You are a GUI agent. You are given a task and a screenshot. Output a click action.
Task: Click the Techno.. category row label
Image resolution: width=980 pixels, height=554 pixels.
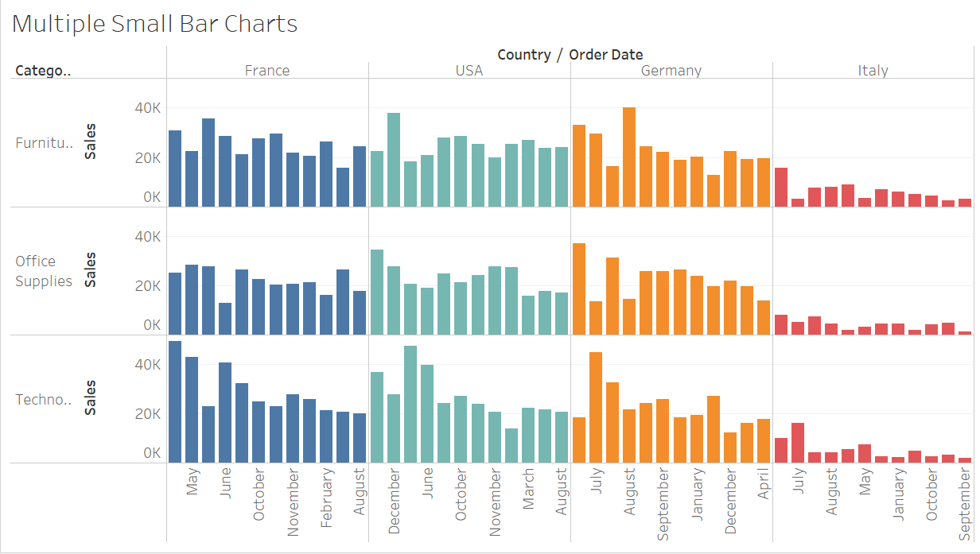(x=44, y=400)
